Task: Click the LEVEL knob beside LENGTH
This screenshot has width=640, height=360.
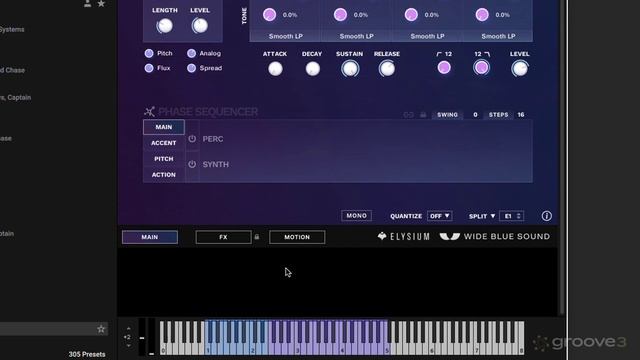Action: 200,26
